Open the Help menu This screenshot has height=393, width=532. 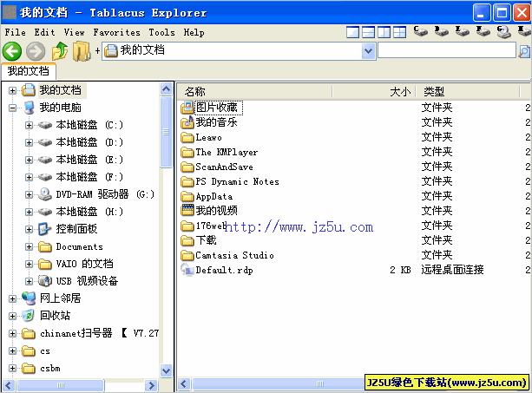[x=194, y=33]
